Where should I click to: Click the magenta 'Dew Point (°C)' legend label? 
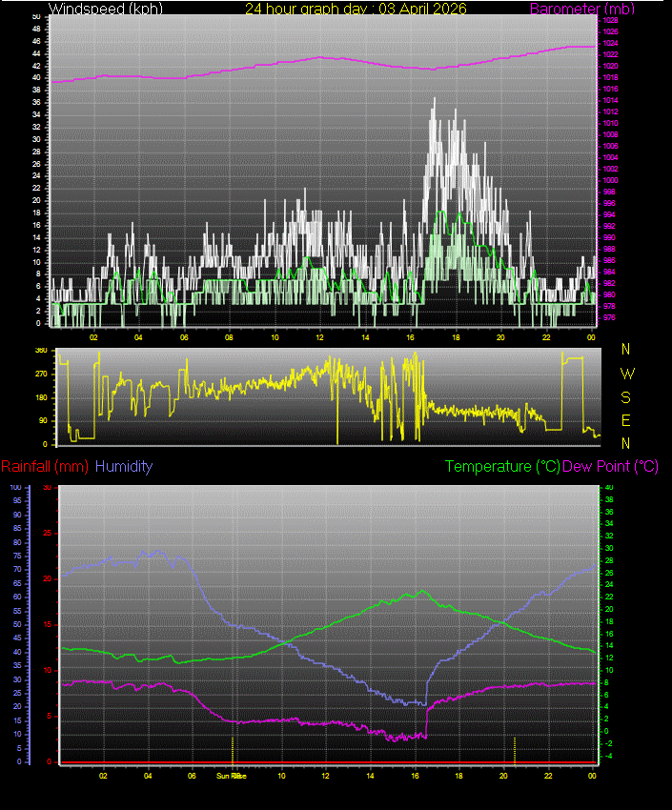[611, 467]
